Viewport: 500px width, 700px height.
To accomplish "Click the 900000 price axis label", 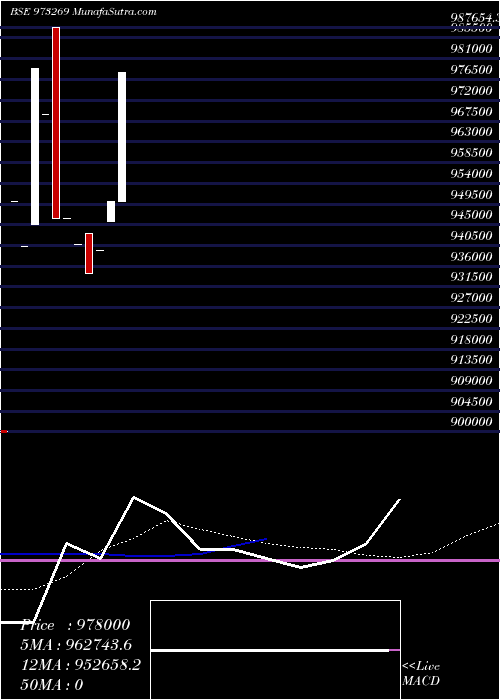I will [471, 422].
